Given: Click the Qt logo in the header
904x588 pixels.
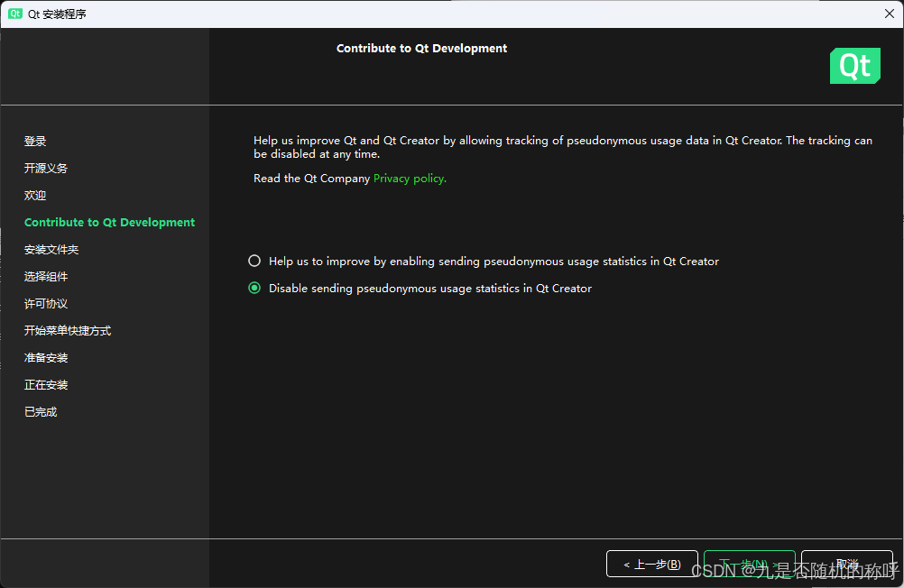Looking at the screenshot, I should pos(855,66).
